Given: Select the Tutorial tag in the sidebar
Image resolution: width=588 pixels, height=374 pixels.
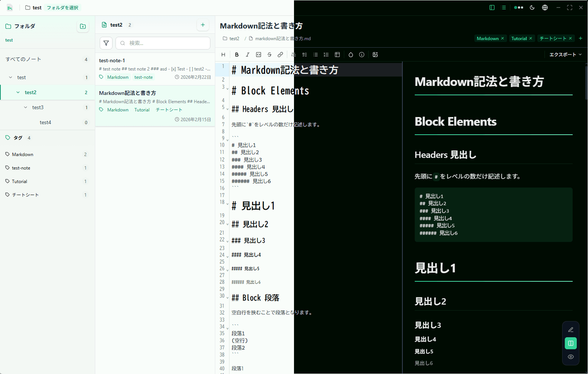Looking at the screenshot, I should coord(19,182).
